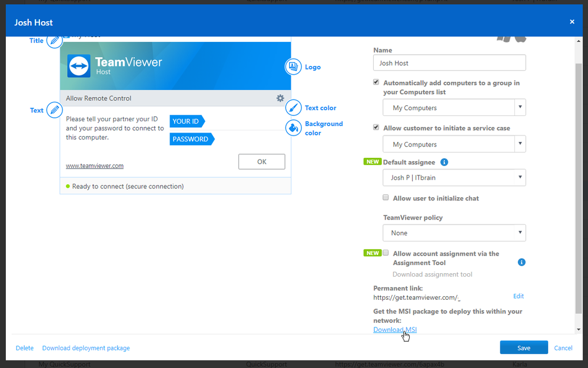Show info for Default assignee
This screenshot has width=588, height=368.
pyautogui.click(x=444, y=162)
